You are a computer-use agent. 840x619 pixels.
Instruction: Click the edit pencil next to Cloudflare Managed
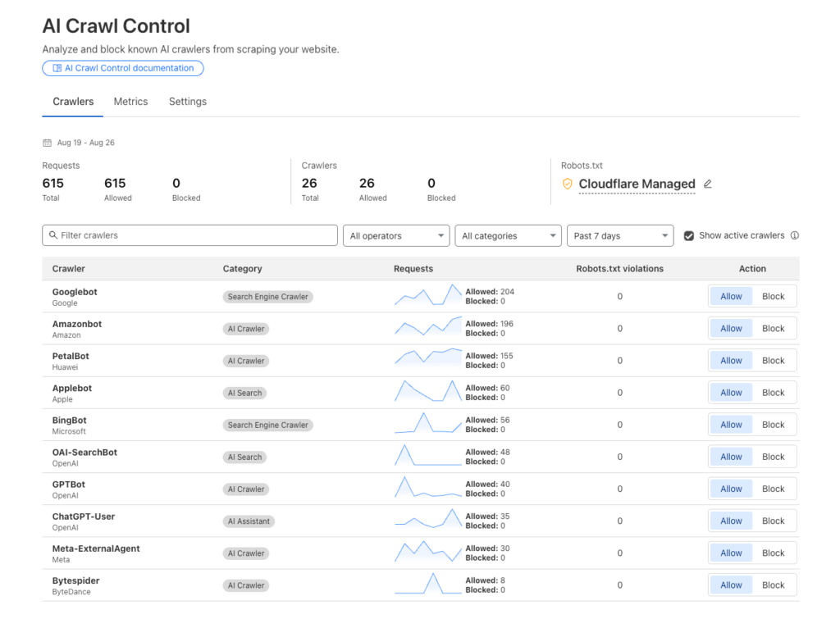point(708,184)
